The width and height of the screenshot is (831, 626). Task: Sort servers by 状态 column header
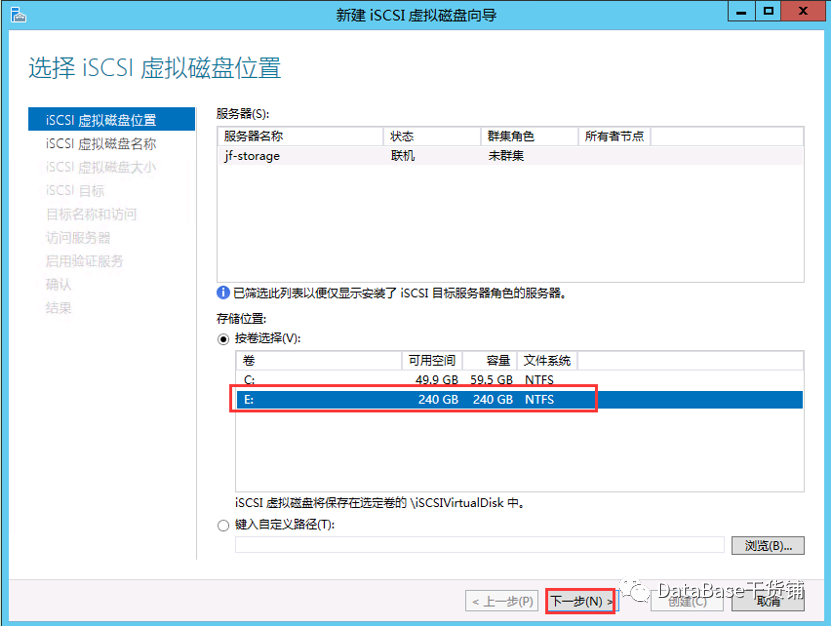pos(432,136)
